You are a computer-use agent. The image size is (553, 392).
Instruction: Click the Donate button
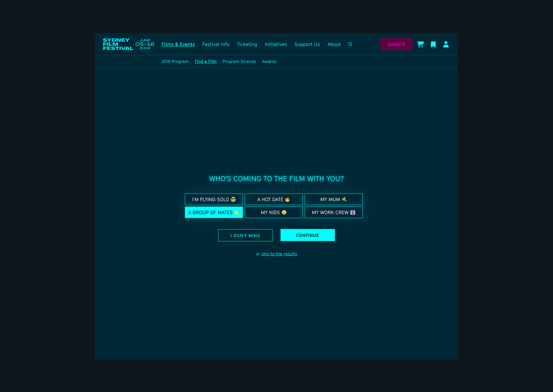396,44
